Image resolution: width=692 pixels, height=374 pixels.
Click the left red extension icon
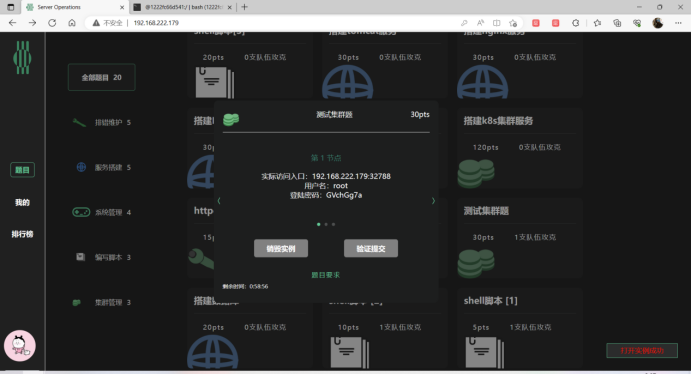tap(536, 23)
